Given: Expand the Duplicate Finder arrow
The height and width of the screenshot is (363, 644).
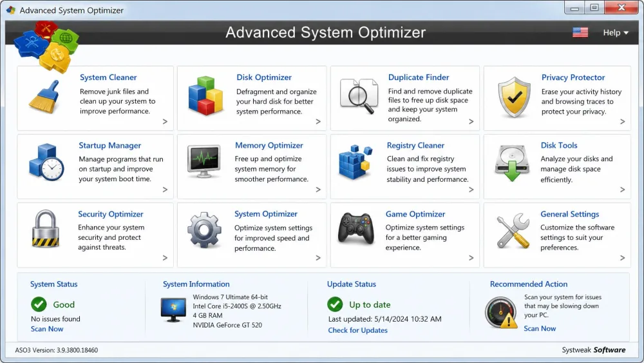Looking at the screenshot, I should (x=471, y=121).
